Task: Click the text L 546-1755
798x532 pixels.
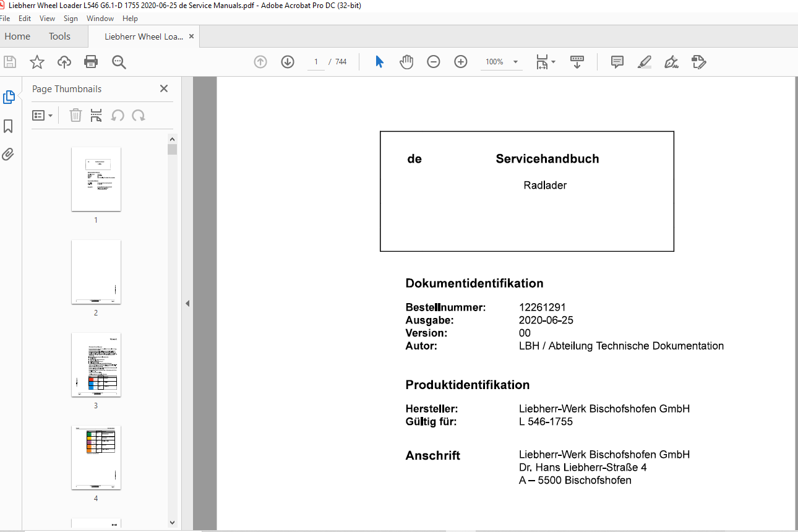Action: click(546, 422)
